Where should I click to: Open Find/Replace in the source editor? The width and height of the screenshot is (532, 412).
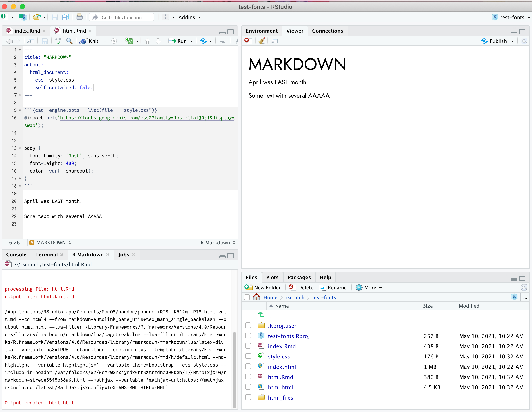(70, 41)
